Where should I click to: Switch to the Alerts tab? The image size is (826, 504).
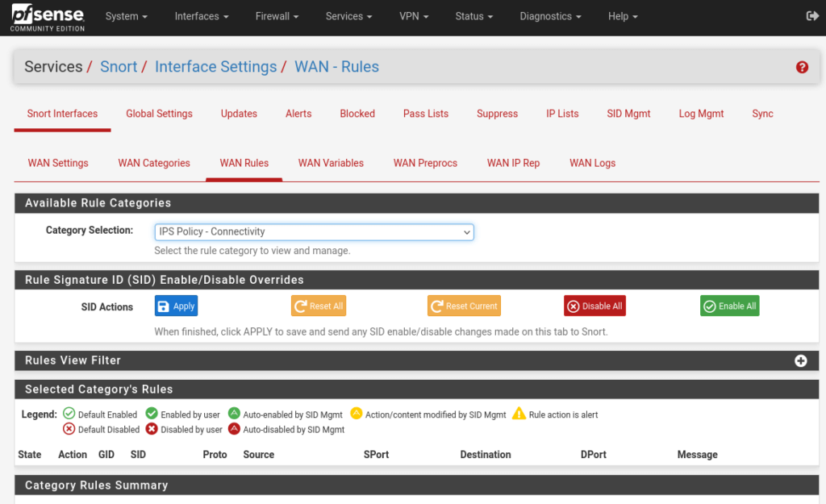298,114
